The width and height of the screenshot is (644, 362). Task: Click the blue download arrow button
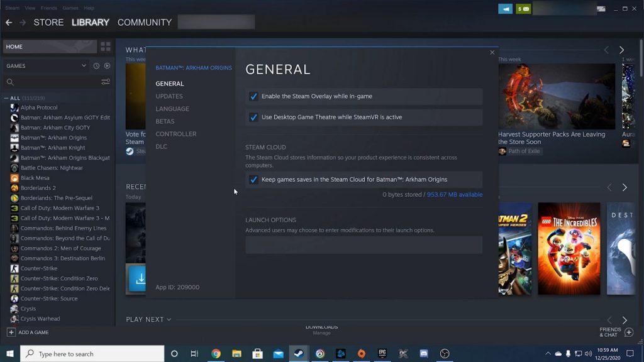coord(137,278)
